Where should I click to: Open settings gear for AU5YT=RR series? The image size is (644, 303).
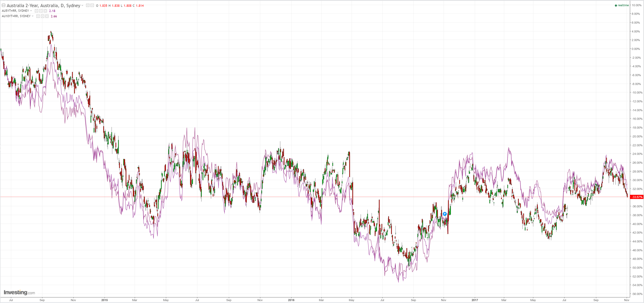point(41,11)
